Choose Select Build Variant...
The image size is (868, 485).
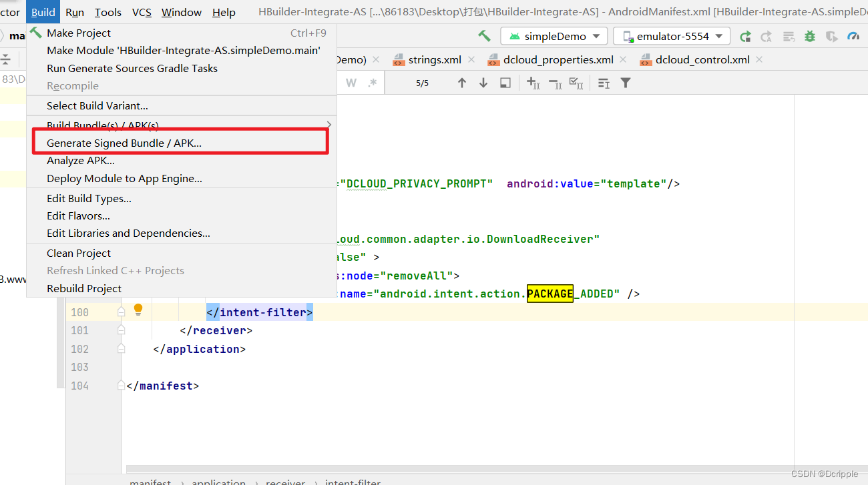(x=181, y=105)
